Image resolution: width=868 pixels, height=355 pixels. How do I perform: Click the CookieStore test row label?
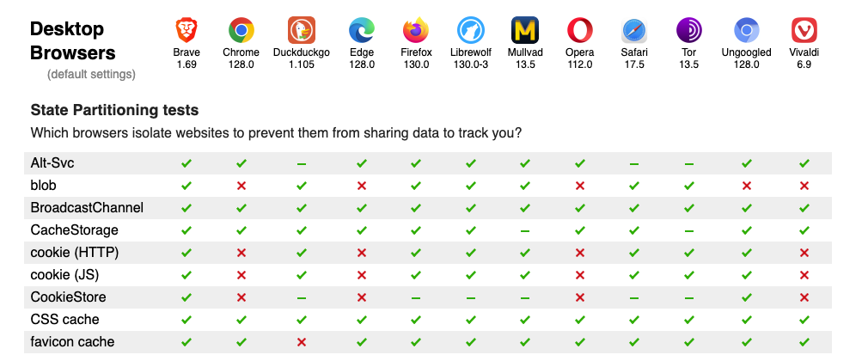[x=70, y=297]
